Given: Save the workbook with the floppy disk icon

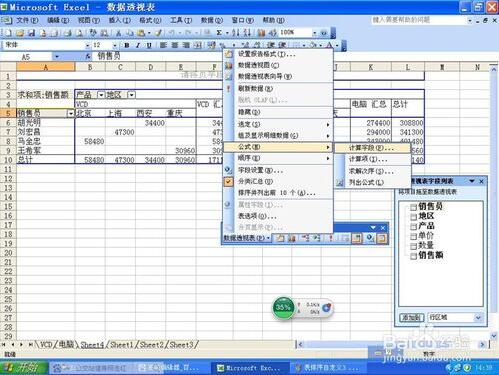Looking at the screenshot, I should (31, 33).
